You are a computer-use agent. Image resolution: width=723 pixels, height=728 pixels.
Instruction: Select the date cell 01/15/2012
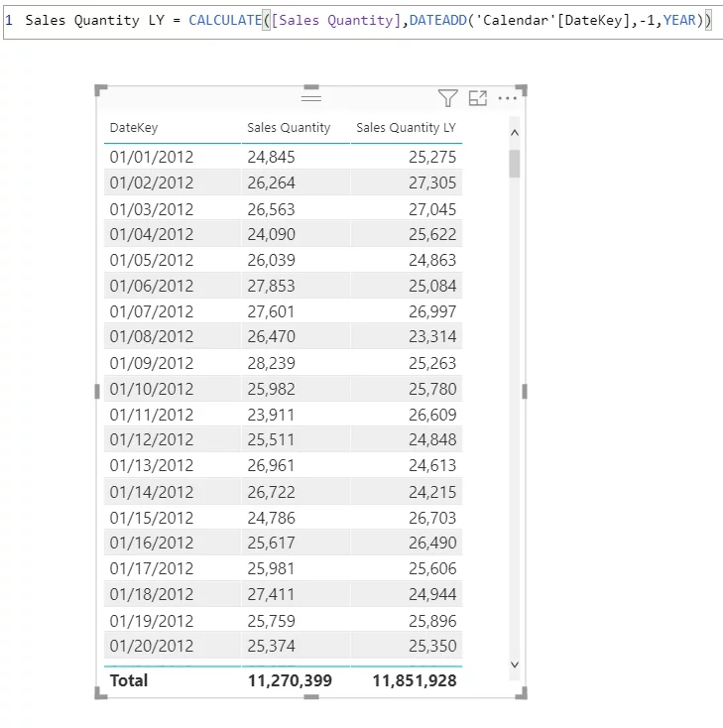(152, 518)
